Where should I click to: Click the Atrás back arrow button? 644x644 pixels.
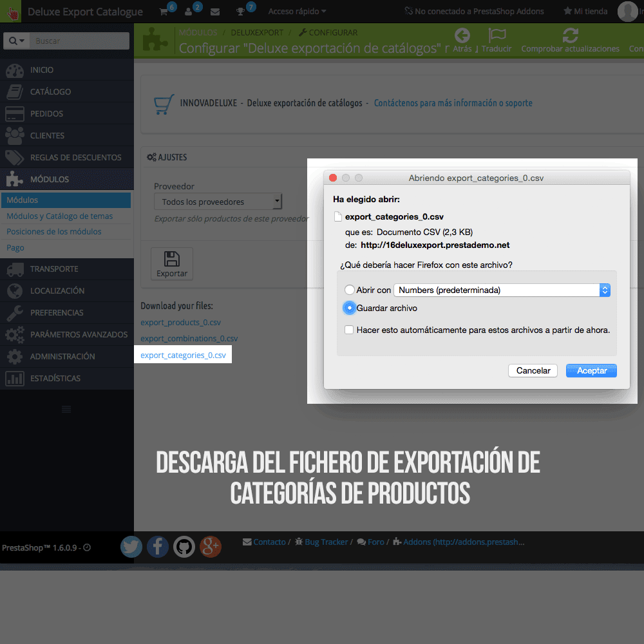462,40
